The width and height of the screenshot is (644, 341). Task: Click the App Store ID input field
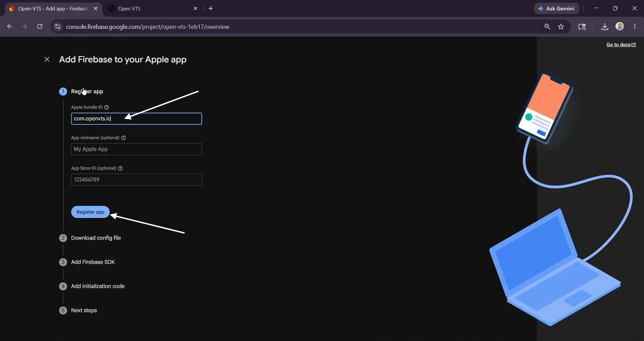tap(136, 180)
